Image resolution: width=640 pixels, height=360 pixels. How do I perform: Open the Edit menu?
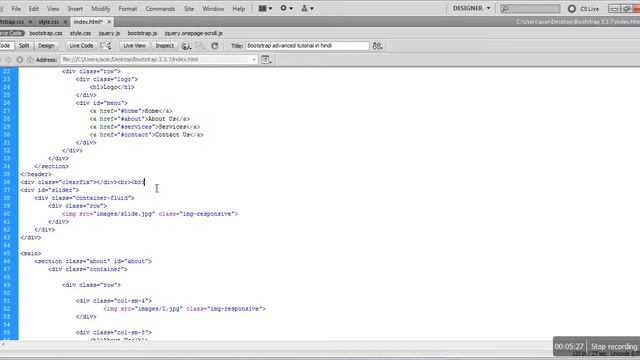click(x=34, y=9)
